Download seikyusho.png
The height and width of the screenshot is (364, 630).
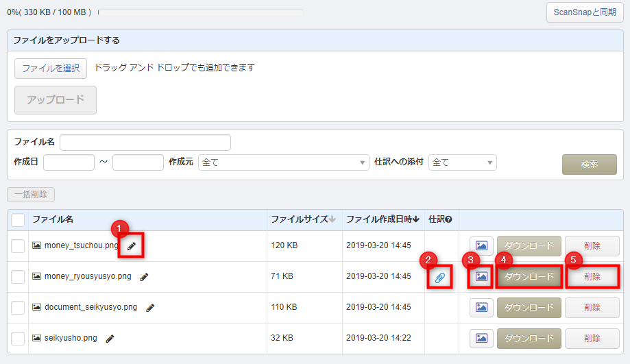click(529, 338)
